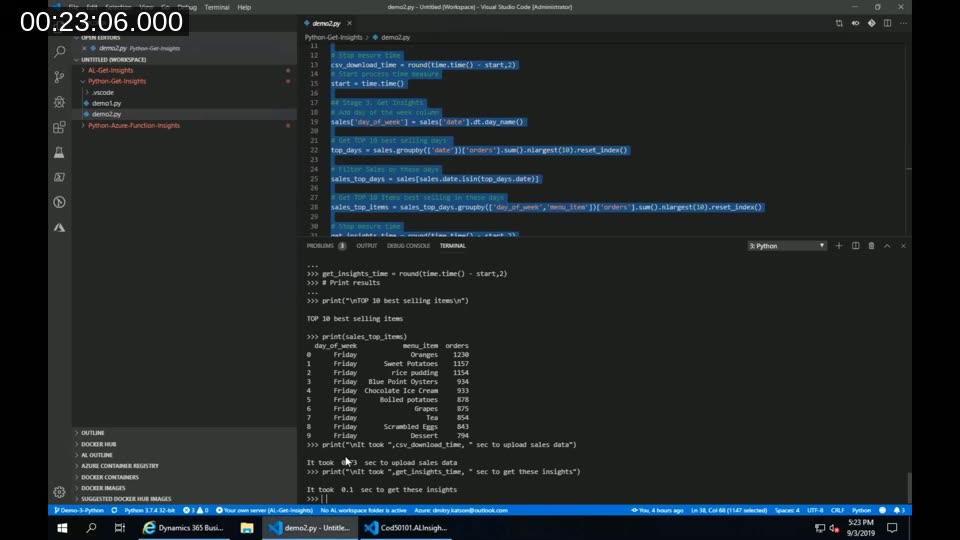This screenshot has height=540, width=960.
Task: Click the feedback smiley in status bar
Action: pos(882,510)
